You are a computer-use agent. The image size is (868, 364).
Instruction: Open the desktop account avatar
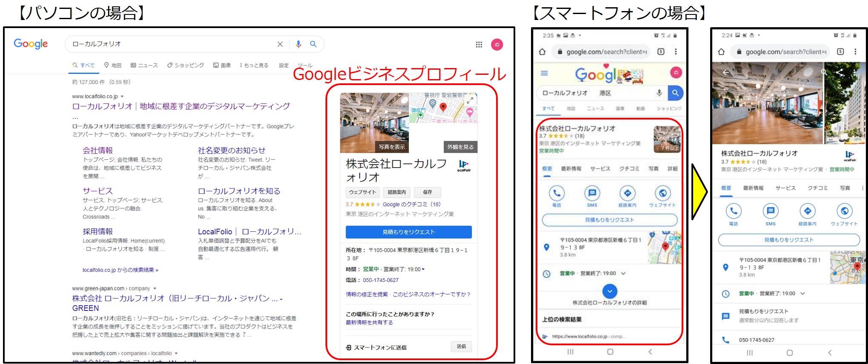point(497,44)
